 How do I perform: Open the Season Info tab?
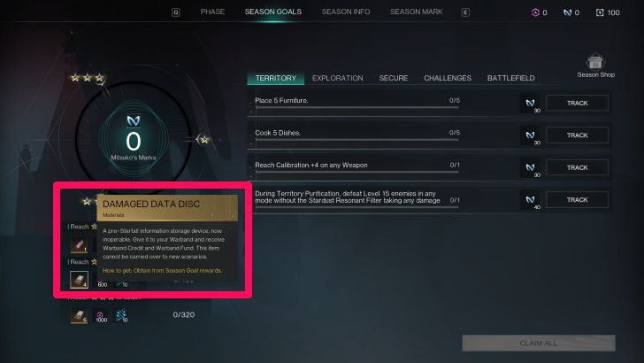pyautogui.click(x=346, y=12)
